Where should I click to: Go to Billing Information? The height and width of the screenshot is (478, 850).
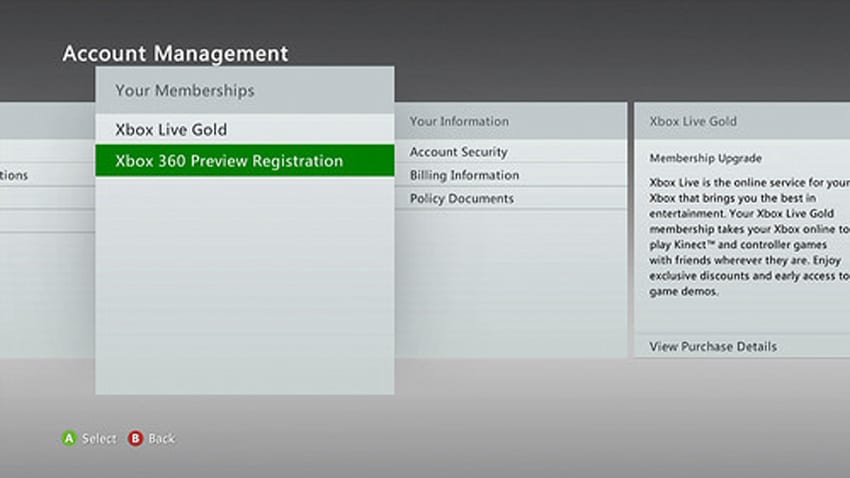click(464, 175)
